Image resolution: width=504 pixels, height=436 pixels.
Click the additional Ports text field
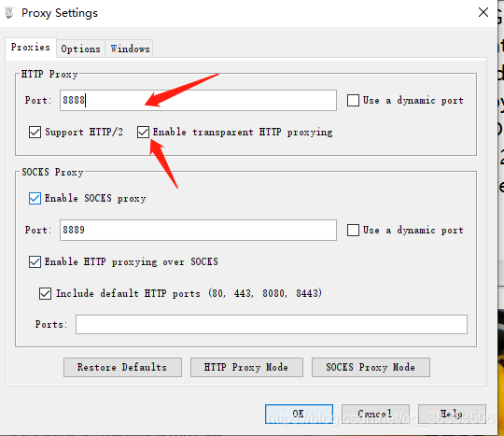tap(272, 324)
